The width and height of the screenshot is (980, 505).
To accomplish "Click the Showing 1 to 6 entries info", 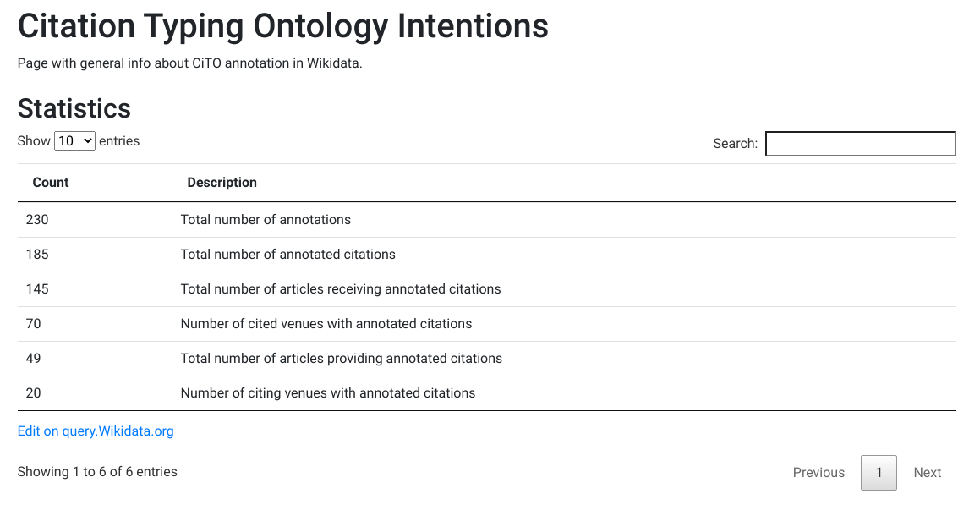I will (x=97, y=472).
